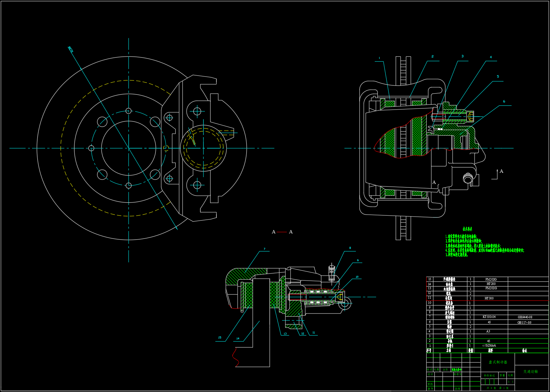The height and width of the screenshot is (392, 550).
Task: Select material 45 in parts list row 2
Action: (489, 341)
